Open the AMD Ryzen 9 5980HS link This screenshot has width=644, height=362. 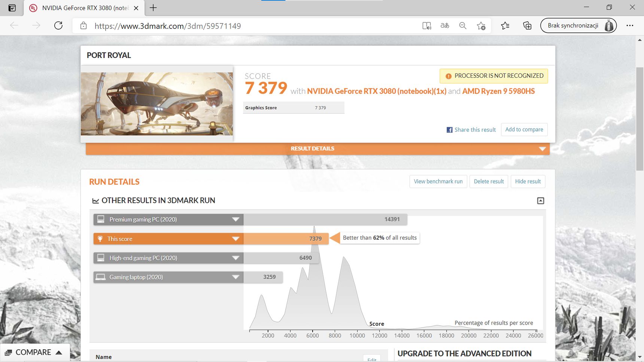498,91
